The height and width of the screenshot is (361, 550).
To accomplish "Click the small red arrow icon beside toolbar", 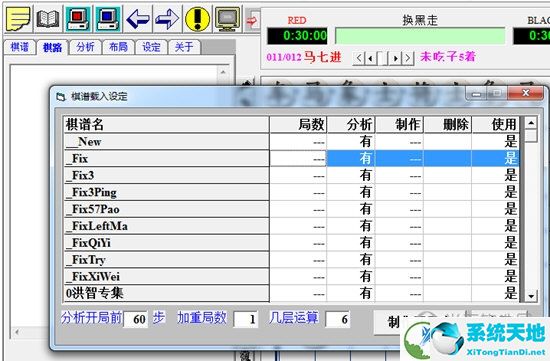I will click(252, 21).
